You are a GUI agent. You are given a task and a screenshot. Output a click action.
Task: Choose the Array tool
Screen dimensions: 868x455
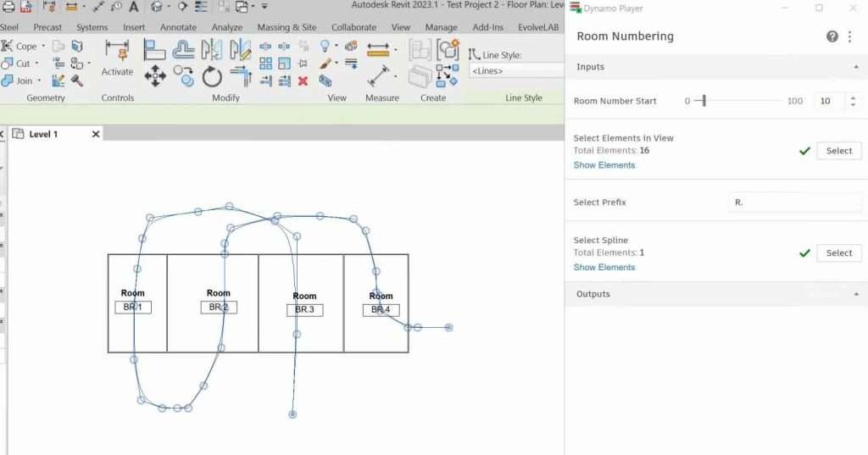pyautogui.click(x=265, y=64)
